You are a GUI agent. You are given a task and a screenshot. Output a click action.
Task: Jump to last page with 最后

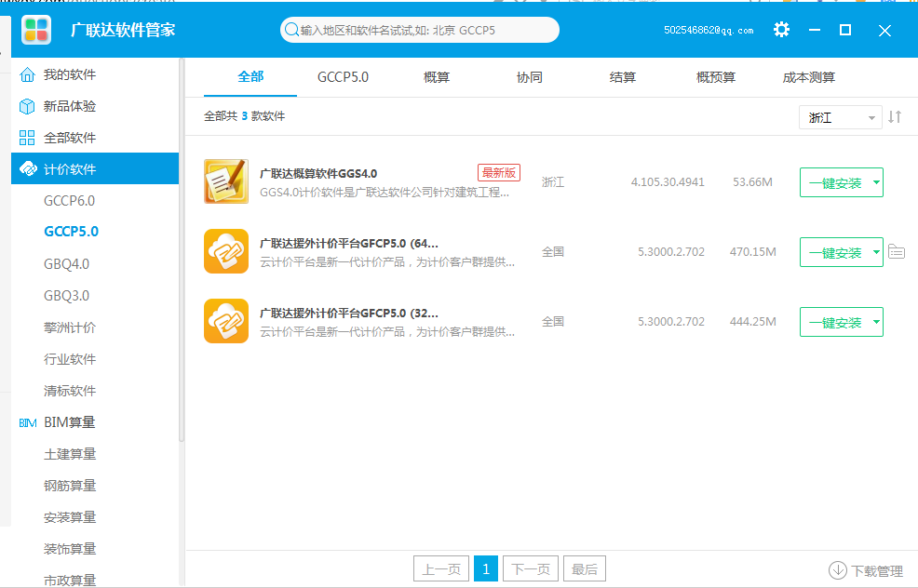(585, 568)
